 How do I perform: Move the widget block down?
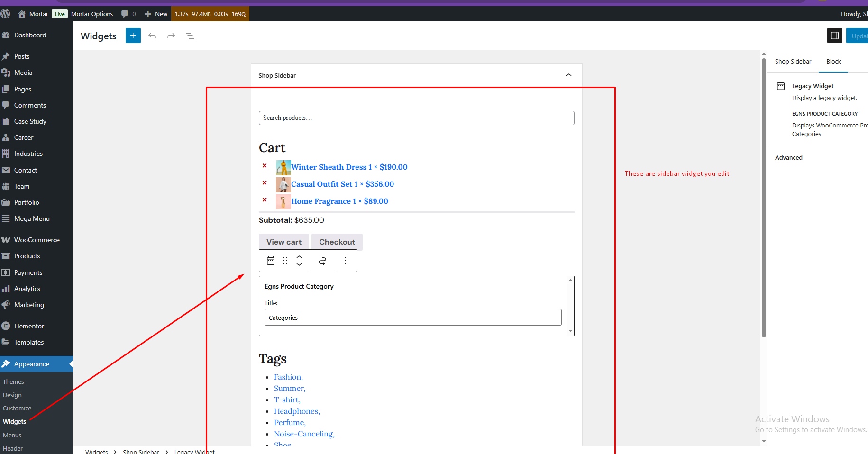[299, 264]
